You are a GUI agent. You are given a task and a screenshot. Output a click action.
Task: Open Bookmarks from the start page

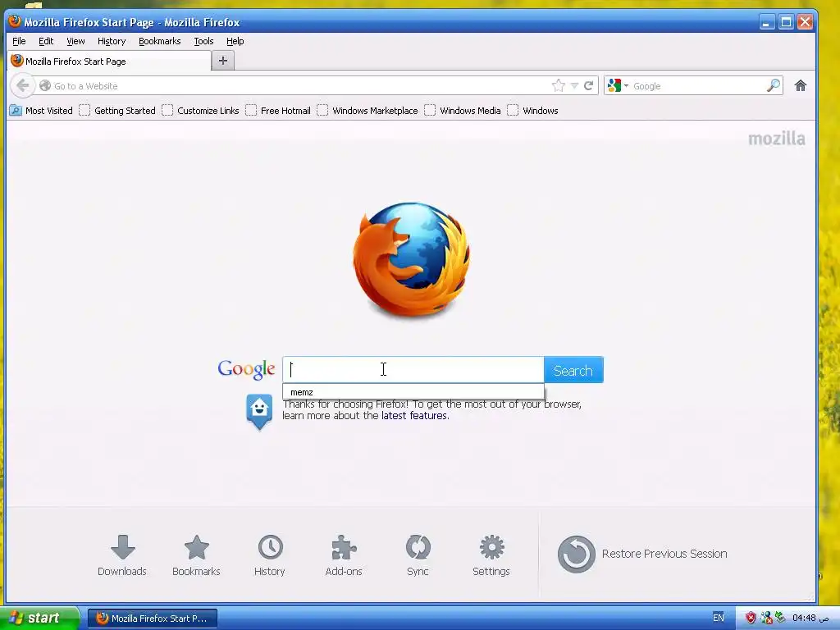tap(196, 555)
